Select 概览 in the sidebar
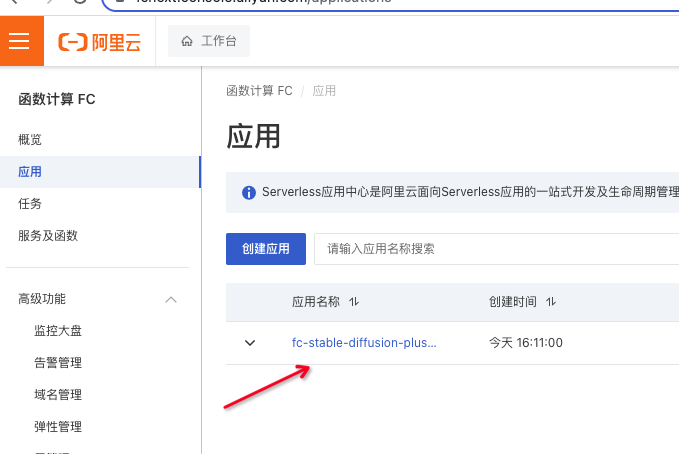 pos(29,140)
